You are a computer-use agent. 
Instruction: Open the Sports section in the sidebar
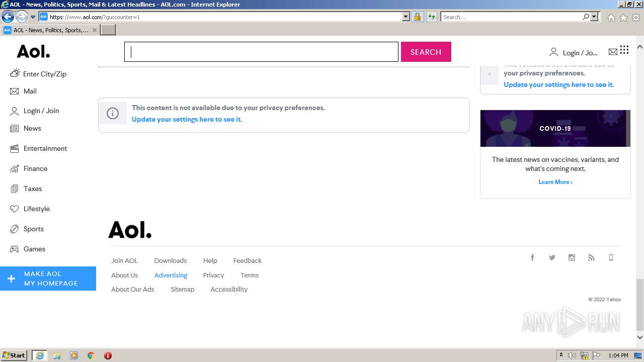coord(34,229)
